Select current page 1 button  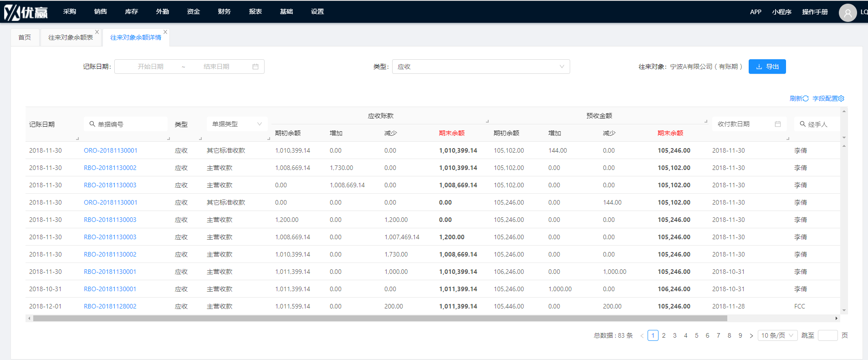pos(653,336)
